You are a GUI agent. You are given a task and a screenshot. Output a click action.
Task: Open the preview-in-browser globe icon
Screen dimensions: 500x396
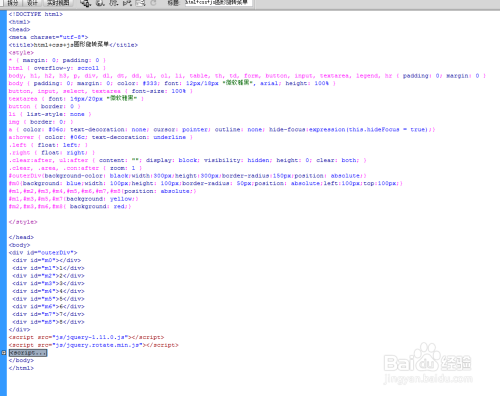click(100, 3)
